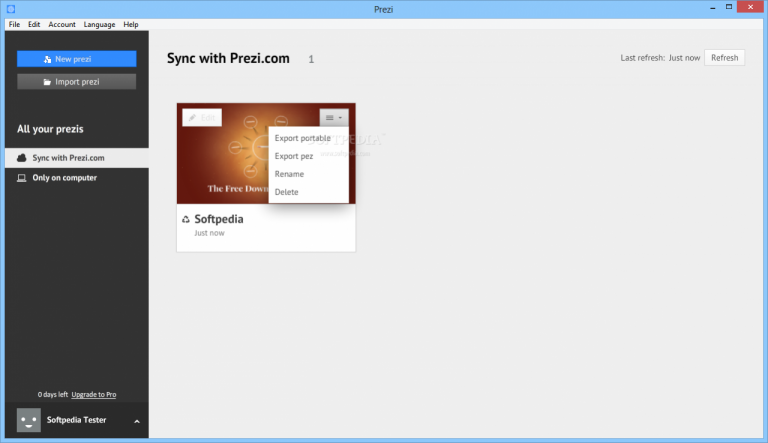Choose Rename in the prezi options menu
Viewport: 768px width, 443px height.
point(289,174)
